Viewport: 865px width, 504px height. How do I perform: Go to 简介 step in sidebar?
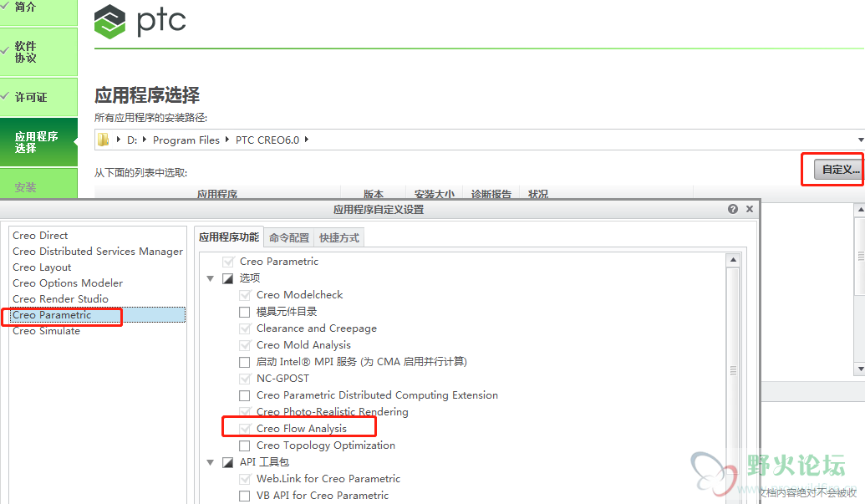38,12
